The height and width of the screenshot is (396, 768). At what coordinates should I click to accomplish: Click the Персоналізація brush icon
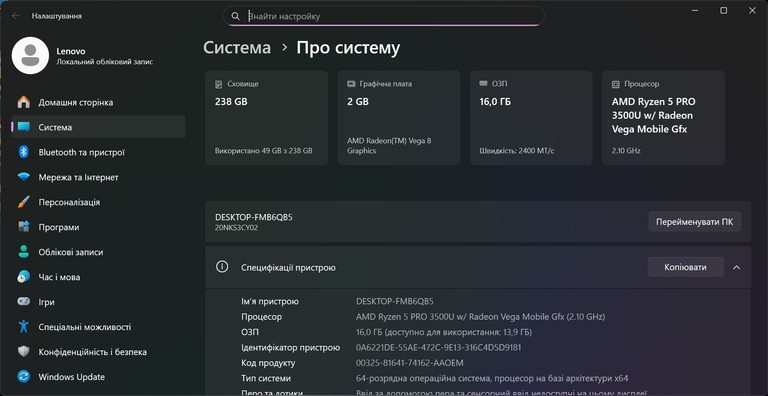coord(24,202)
